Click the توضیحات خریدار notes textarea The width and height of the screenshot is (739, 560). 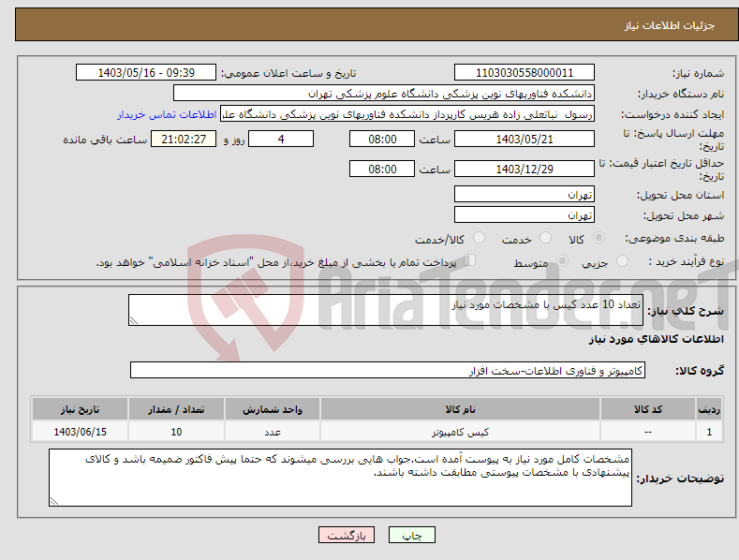[340, 478]
